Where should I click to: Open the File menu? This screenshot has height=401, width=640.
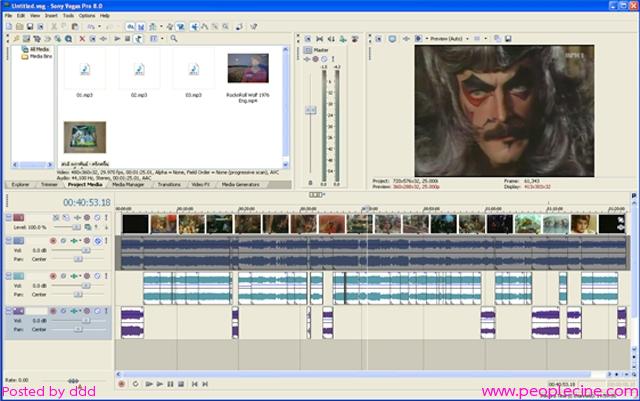(8, 16)
